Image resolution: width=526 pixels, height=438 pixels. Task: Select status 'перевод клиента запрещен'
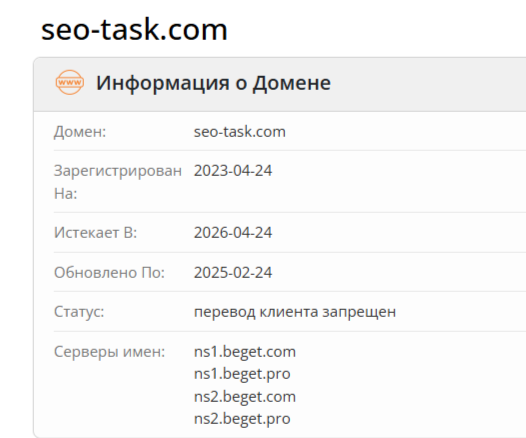295,312
